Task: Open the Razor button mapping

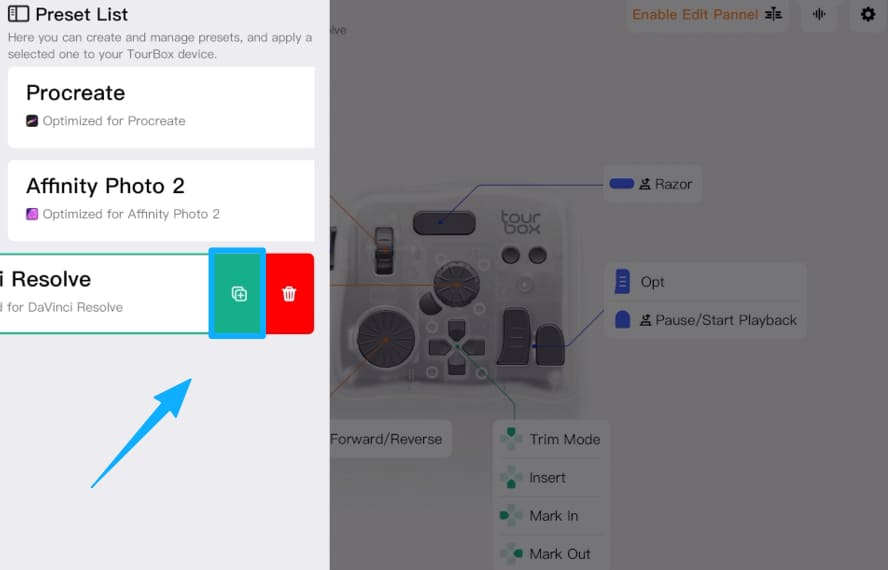Action: (x=652, y=184)
